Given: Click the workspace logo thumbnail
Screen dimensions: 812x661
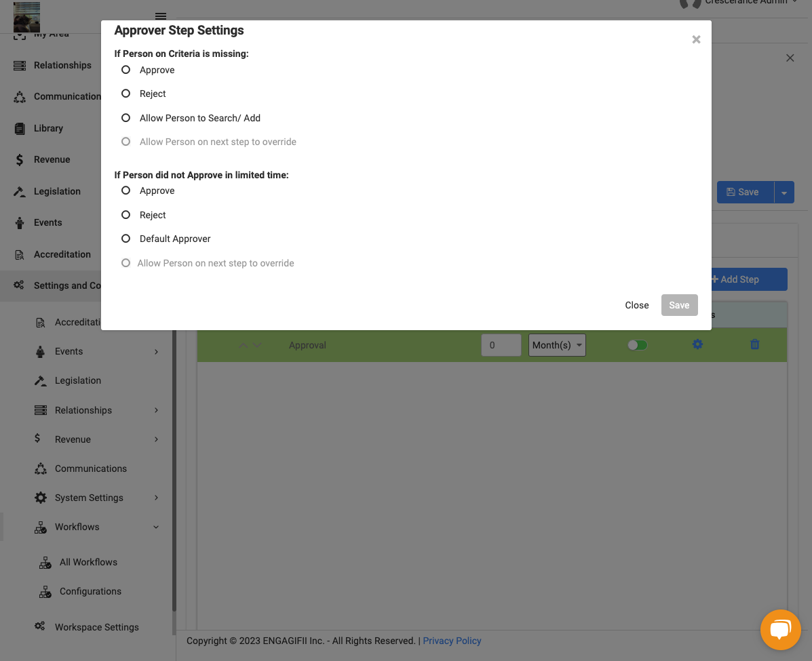Looking at the screenshot, I should [x=26, y=16].
